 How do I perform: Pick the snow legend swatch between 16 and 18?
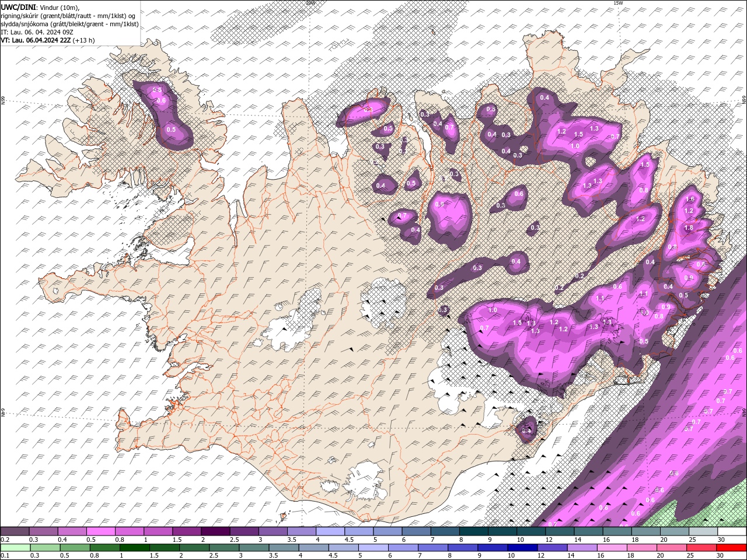point(617,531)
